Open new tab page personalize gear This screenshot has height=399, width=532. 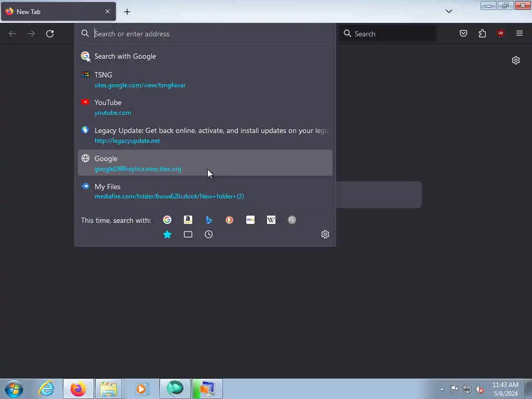point(516,60)
